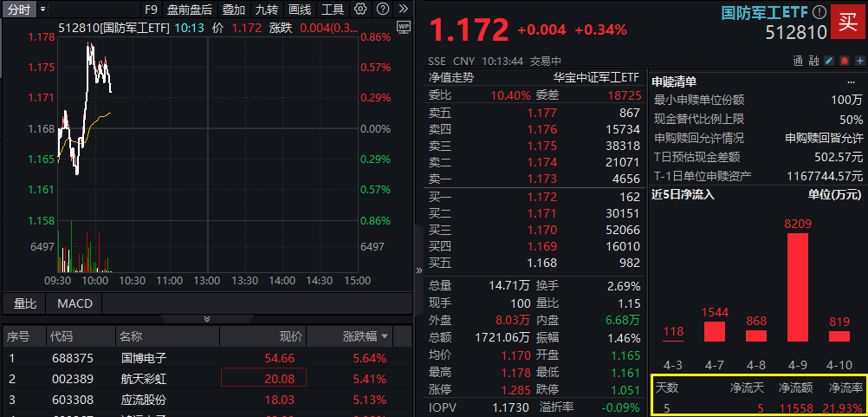The width and height of the screenshot is (868, 417).
Task: Expand more toolbar options with double chevron
Action: tap(403, 9)
